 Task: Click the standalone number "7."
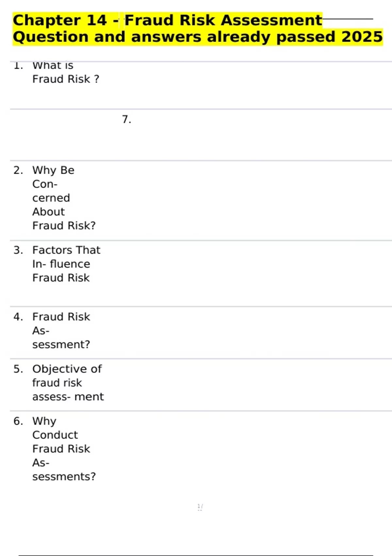pos(126,119)
